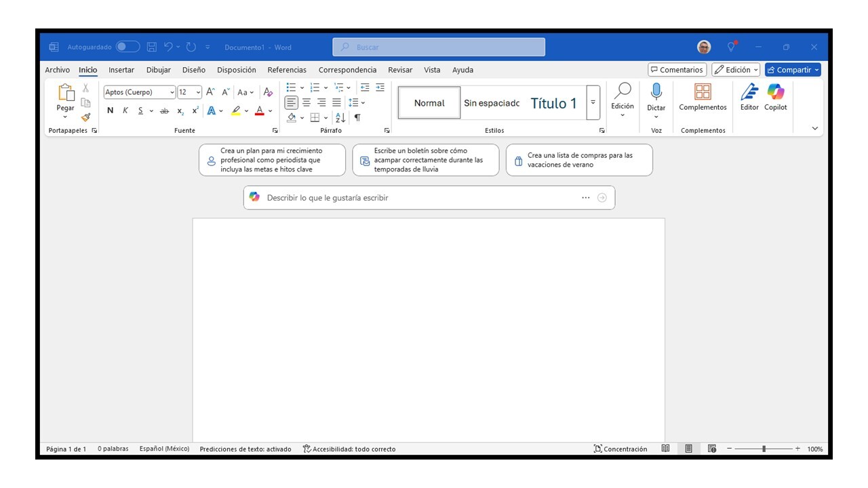Viewport: 868px width, 488px height.
Task: Toggle the Autoguardado switch
Action: point(127,47)
